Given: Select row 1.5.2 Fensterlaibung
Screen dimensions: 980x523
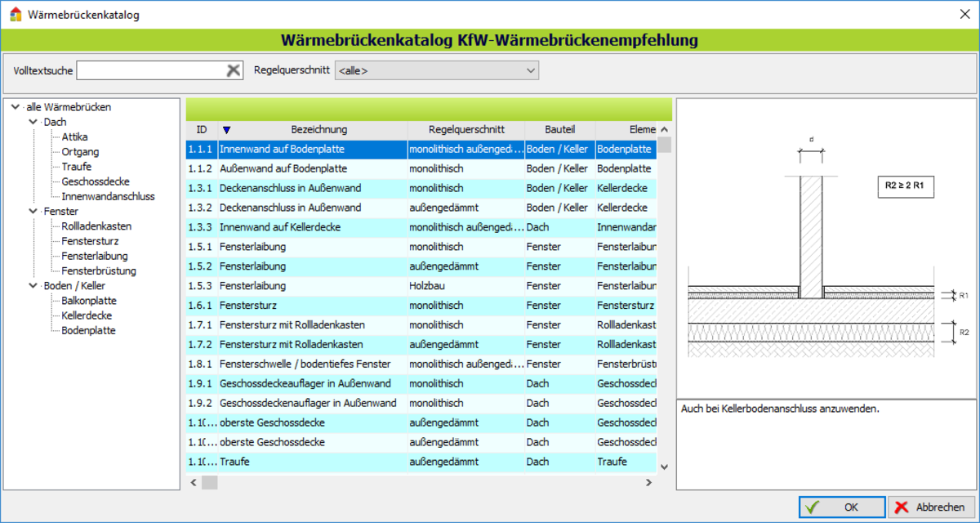Looking at the screenshot, I should pyautogui.click(x=421, y=266).
